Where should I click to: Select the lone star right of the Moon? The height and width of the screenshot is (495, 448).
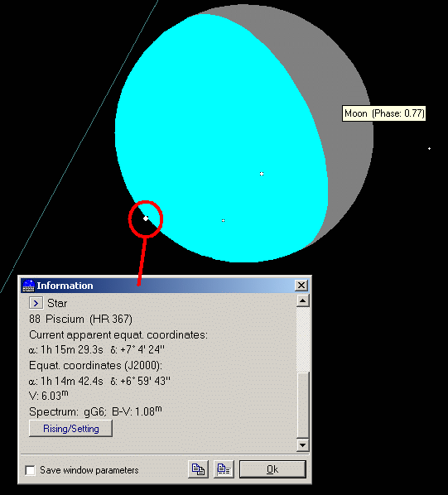[430, 148]
